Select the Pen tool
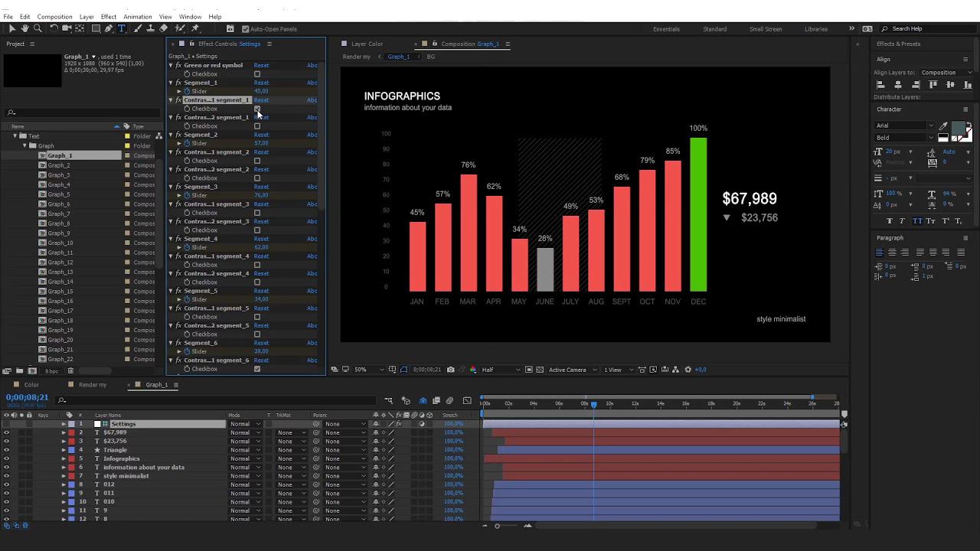 click(x=109, y=28)
